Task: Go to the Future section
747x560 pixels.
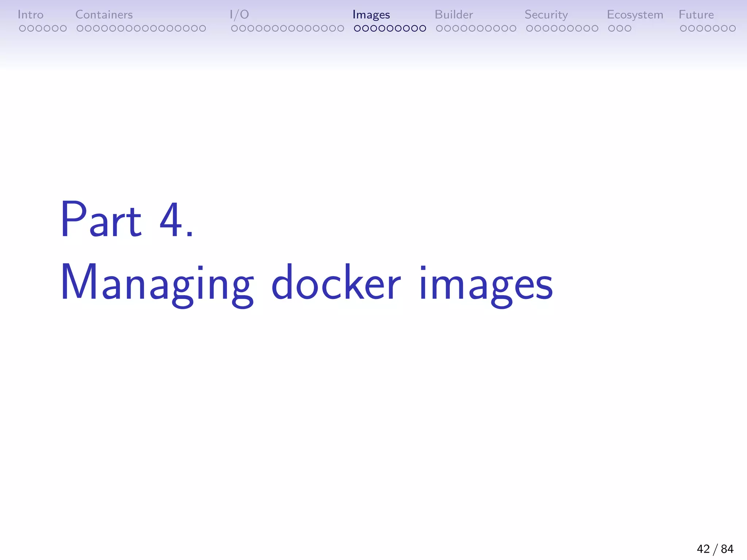Action: (696, 15)
